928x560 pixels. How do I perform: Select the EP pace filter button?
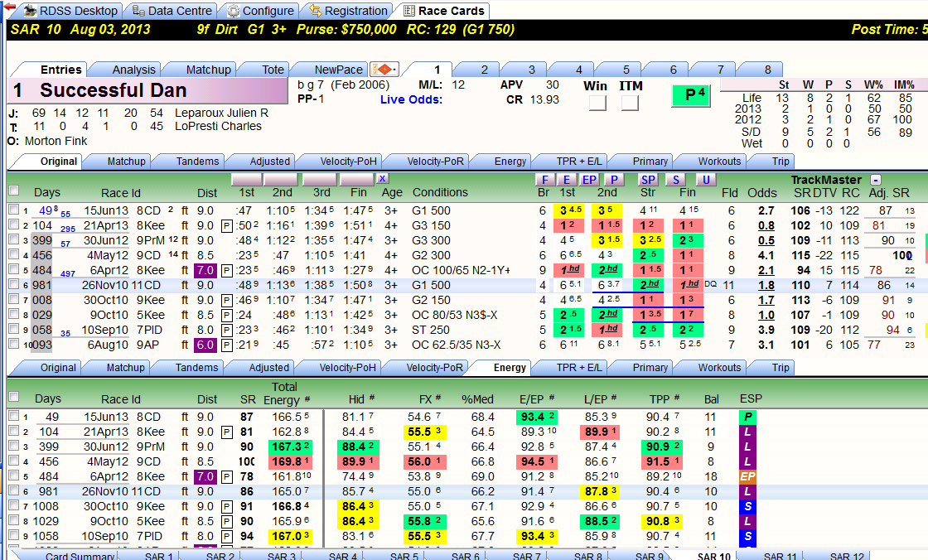(x=589, y=180)
